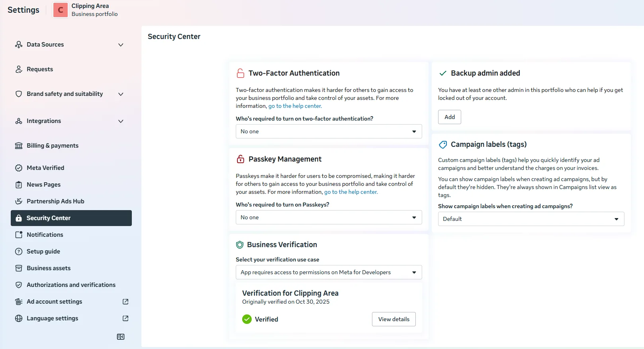Click the Clipping Area business portfolio name
The height and width of the screenshot is (349, 644).
pyautogui.click(x=90, y=6)
